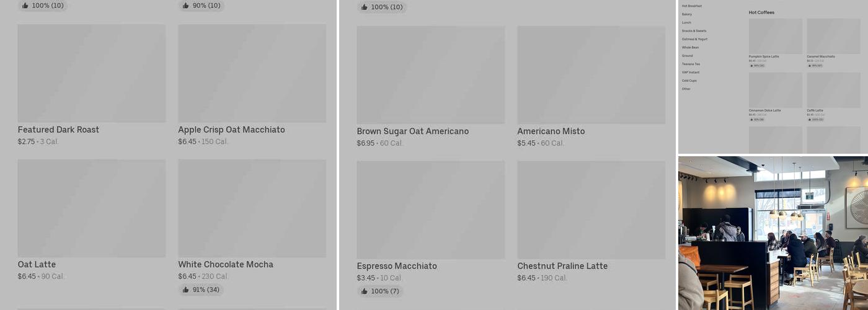Select the Apple Crisp Oat Macchiato image
The image size is (868, 310).
pyautogui.click(x=252, y=73)
